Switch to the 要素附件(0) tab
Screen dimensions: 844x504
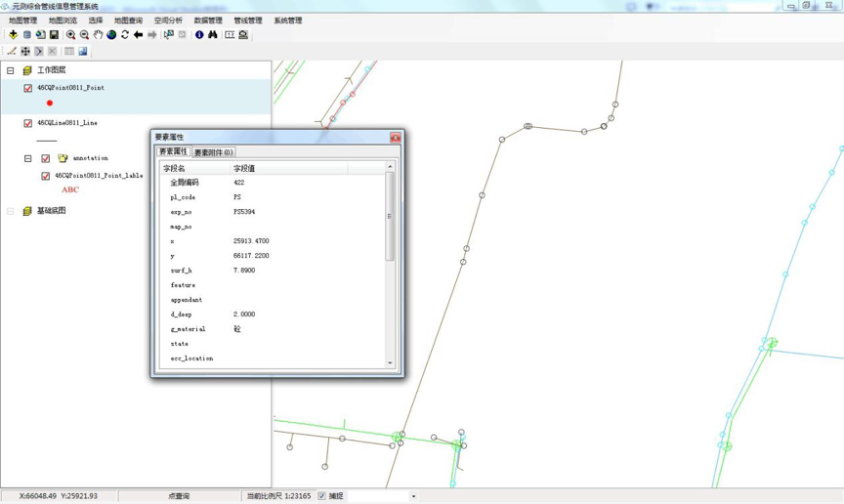[213, 152]
